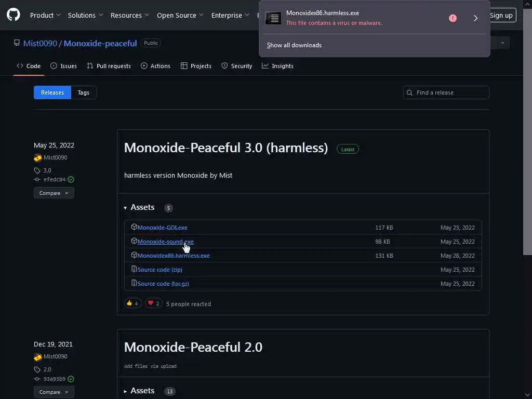Open the Insights tab
The image size is (532, 399).
(x=277, y=66)
